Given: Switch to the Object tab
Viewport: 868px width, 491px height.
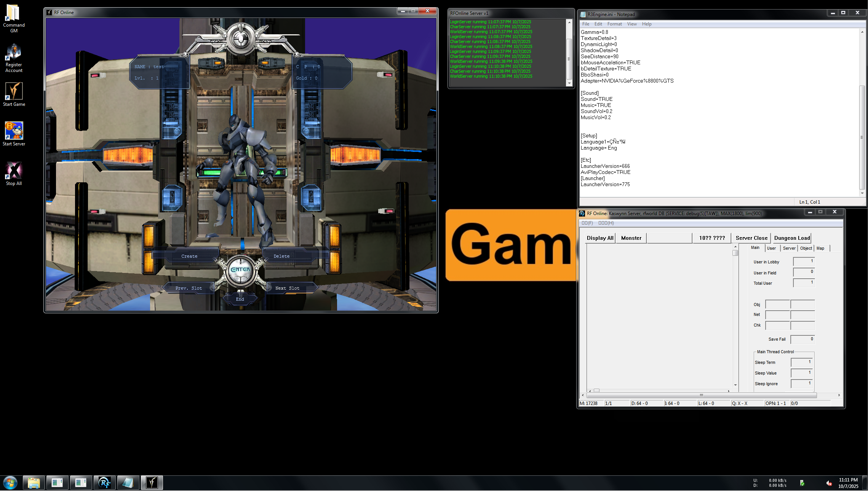Looking at the screenshot, I should click(806, 248).
